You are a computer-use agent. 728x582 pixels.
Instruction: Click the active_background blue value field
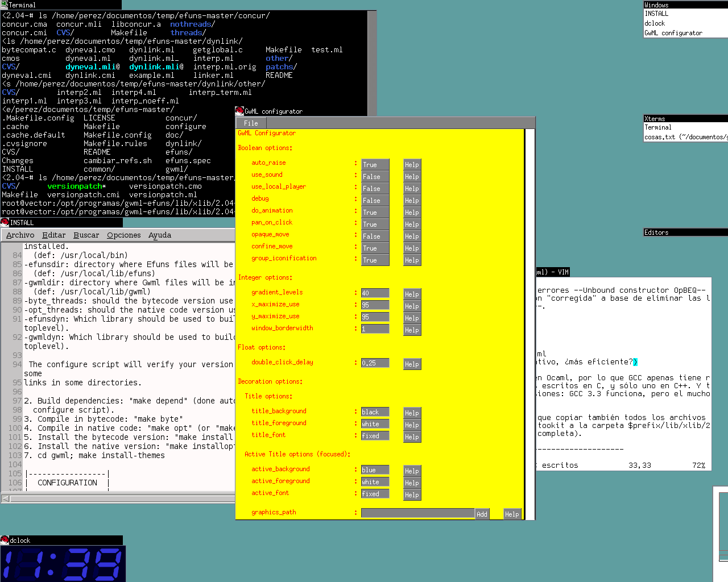[x=375, y=470]
